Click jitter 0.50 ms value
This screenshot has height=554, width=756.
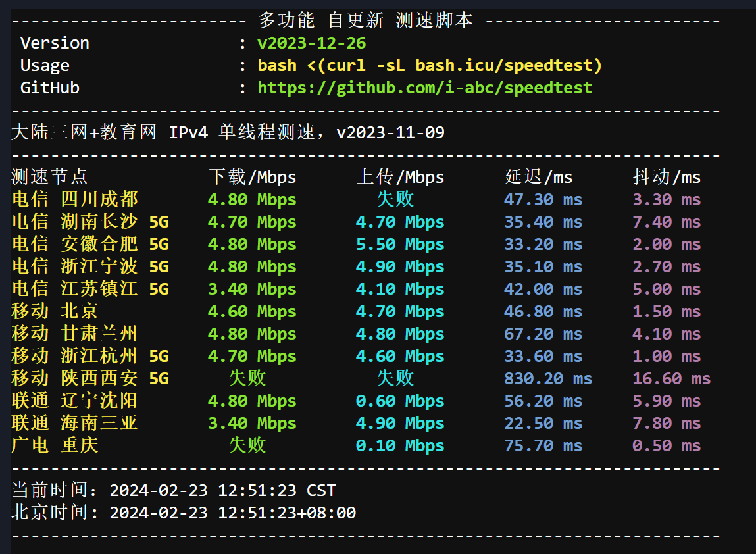[x=667, y=446]
